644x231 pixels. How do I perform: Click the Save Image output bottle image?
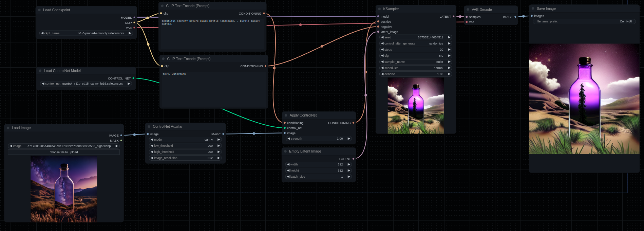pyautogui.click(x=584, y=99)
